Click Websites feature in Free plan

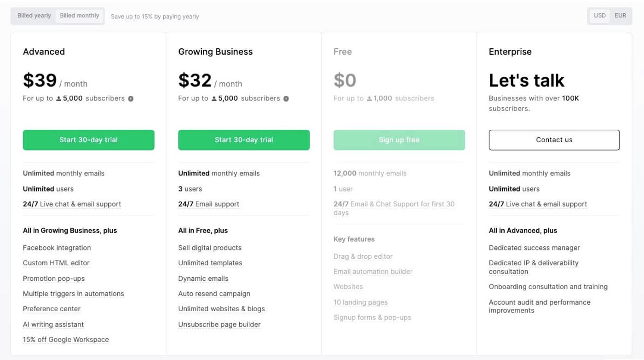click(348, 287)
